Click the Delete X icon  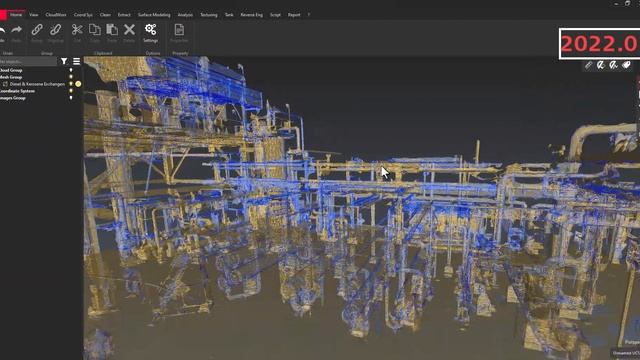point(129,29)
